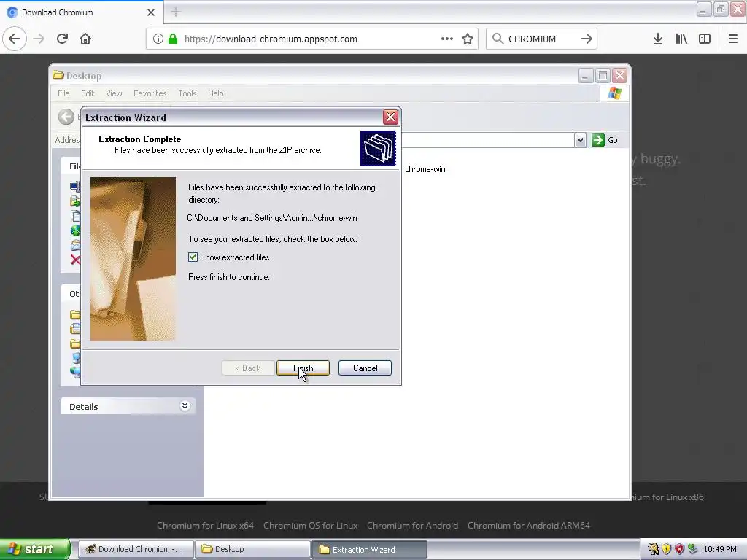Open the View menu in Desktop window

114,93
